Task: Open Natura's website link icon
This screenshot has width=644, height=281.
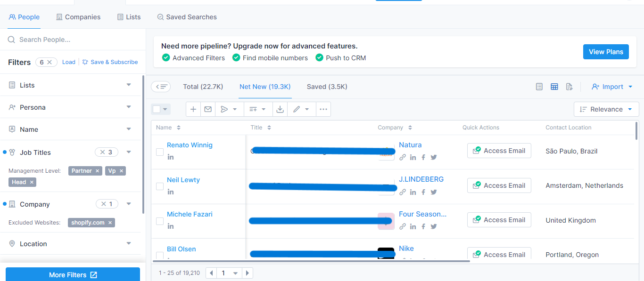Action: 403,157
